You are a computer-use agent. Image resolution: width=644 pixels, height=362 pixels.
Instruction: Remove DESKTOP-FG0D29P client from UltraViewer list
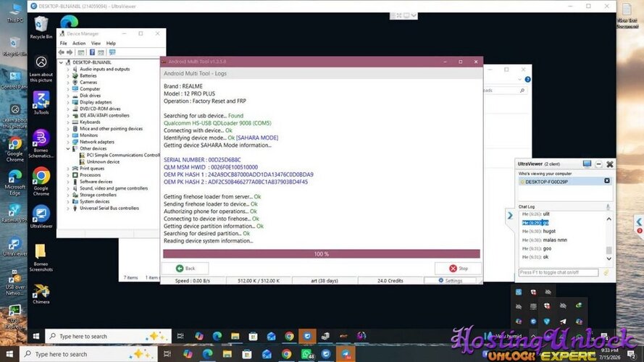[x=606, y=181]
